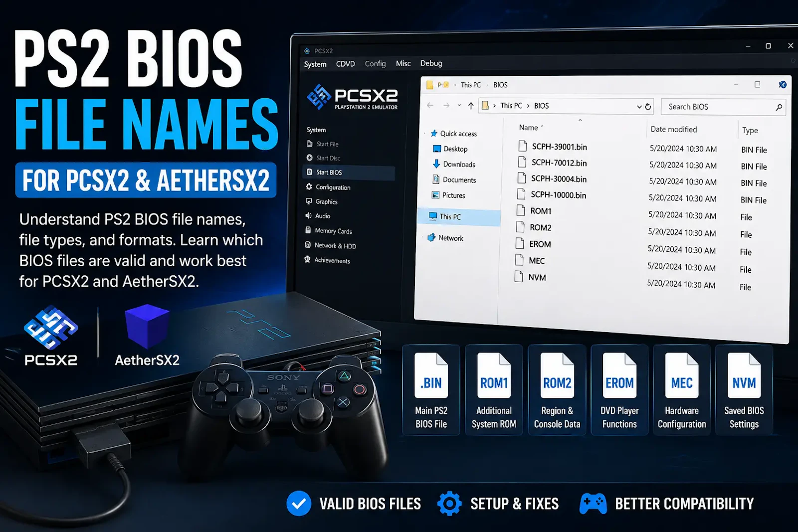The image size is (798, 532).
Task: Open the Misc menu
Action: 403,63
